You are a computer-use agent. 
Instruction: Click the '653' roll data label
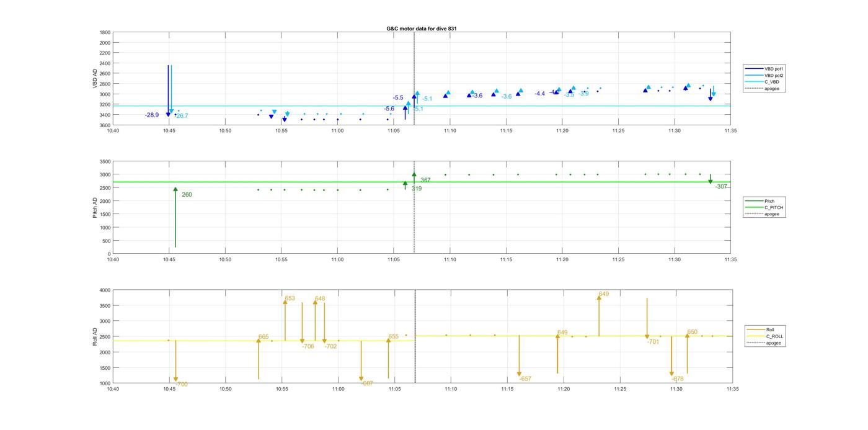tap(290, 298)
